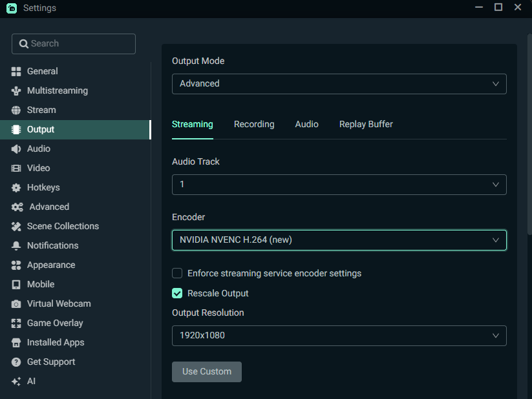The image size is (532, 399).
Task: Click the Hotkeys gear icon
Action: pos(16,188)
